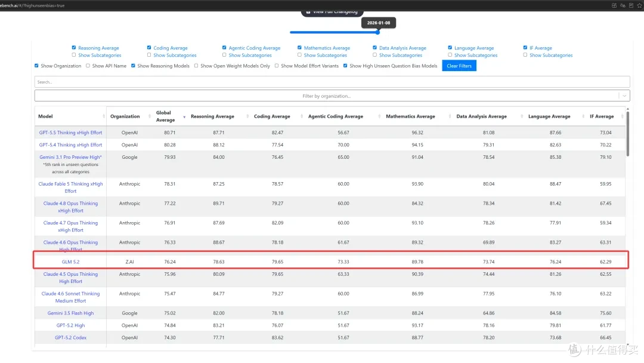Click GPT-5.5 Mathematics value 96.32
Image resolution: width=644 pixels, height=363 pixels.
417,133
